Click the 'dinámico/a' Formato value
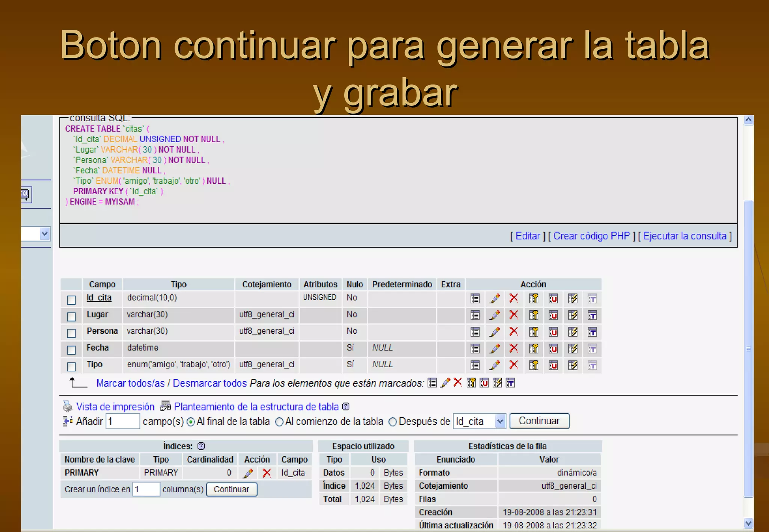769x532 pixels. pos(577,473)
